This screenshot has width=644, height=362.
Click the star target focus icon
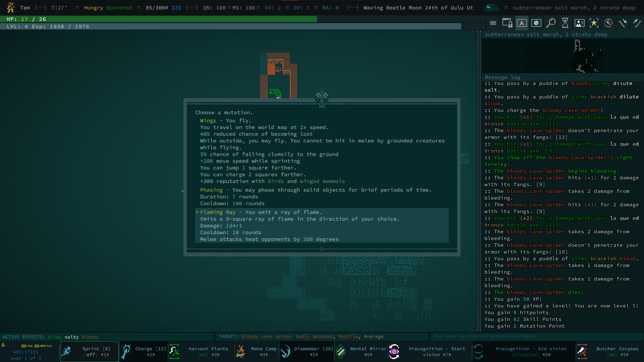pyautogui.click(x=594, y=23)
